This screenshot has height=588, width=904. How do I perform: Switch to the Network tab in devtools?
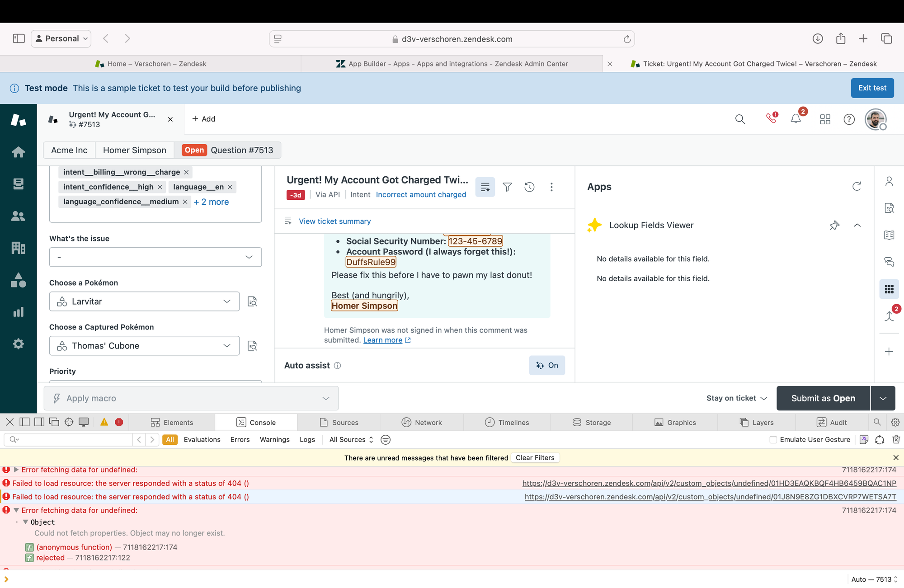click(422, 423)
